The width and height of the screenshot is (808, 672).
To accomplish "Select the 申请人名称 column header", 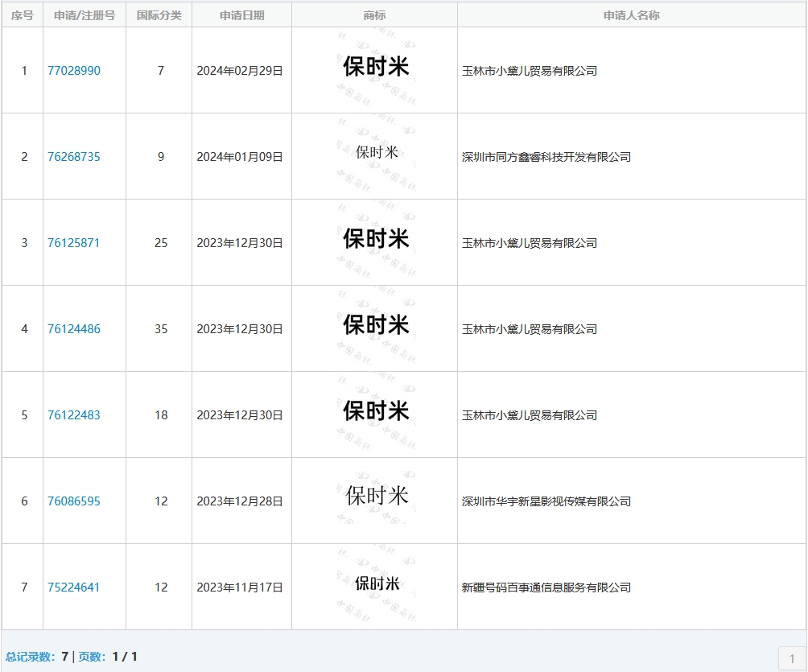I will tap(631, 15).
